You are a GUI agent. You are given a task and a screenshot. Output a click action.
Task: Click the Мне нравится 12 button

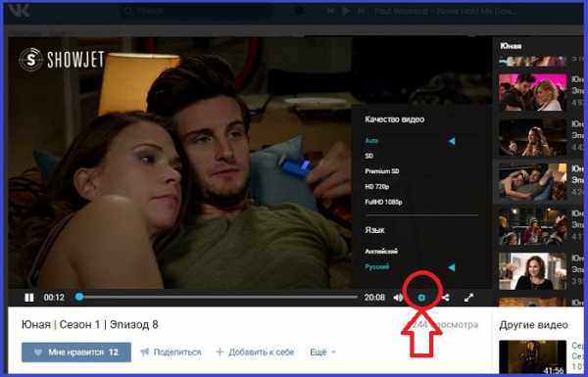pyautogui.click(x=76, y=353)
